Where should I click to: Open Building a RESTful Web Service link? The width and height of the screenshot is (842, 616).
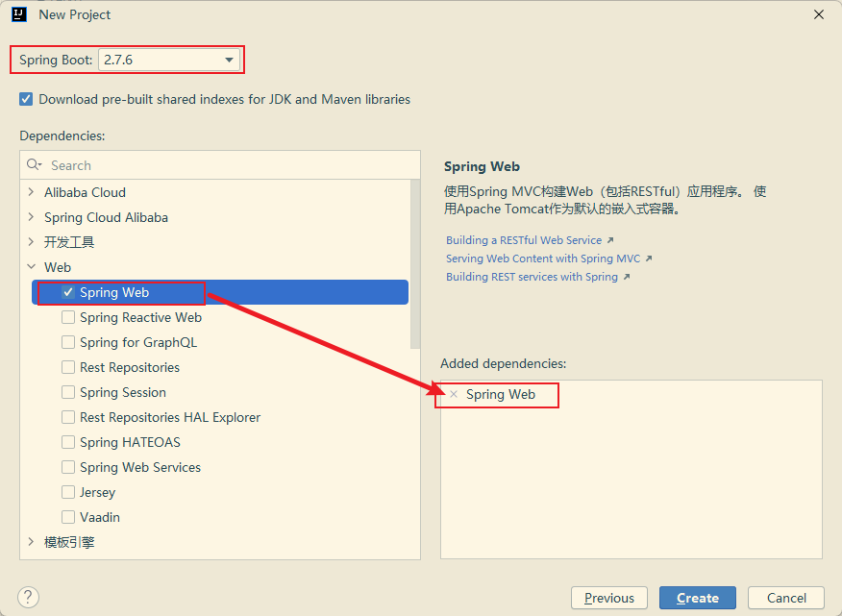(524, 240)
